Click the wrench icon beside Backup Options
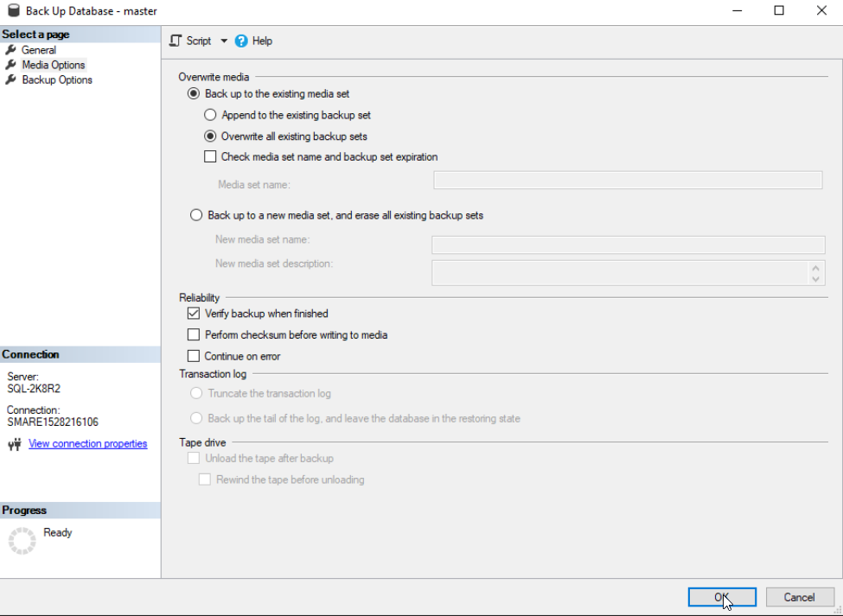 click(x=10, y=79)
